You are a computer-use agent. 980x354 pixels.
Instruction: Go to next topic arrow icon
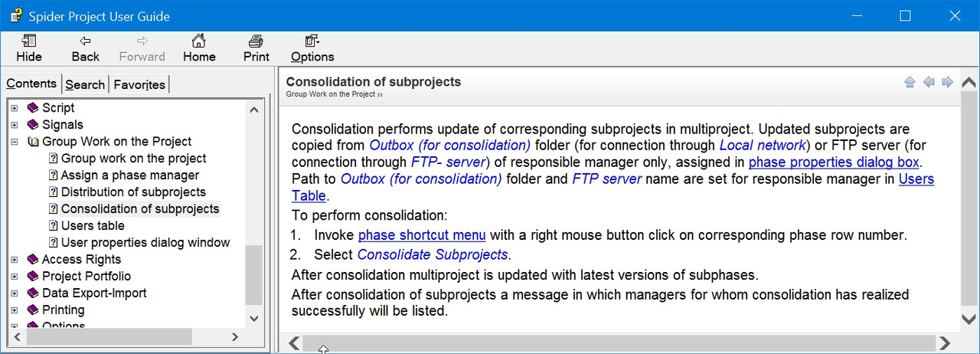point(948,82)
